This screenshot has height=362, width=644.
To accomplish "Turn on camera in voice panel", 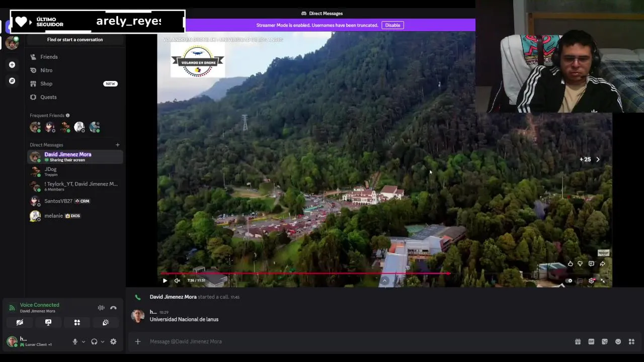I will 20,322.
